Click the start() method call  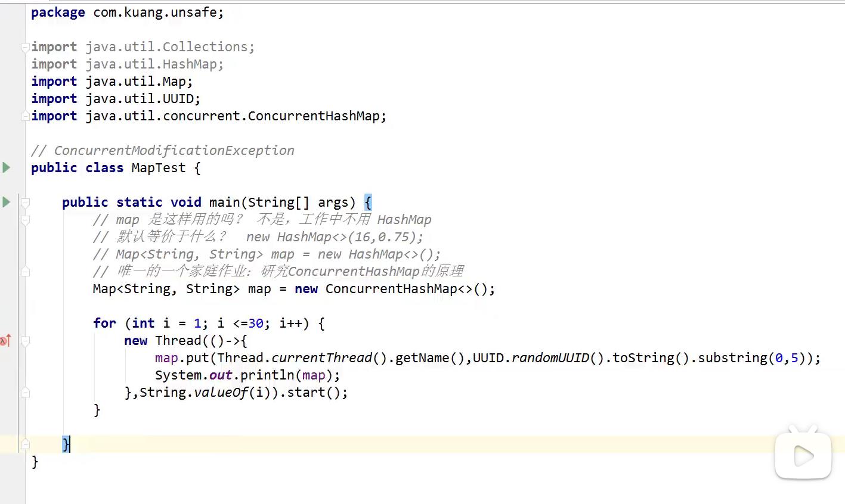coord(314,393)
